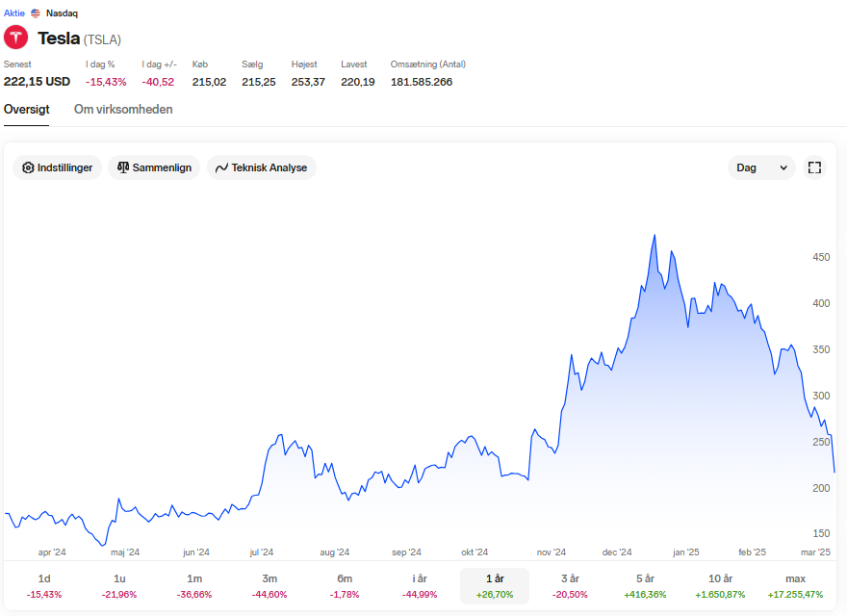This screenshot has height=616, width=847.
Task: Click the Omsætning (Antal) label
Action: pos(427,64)
